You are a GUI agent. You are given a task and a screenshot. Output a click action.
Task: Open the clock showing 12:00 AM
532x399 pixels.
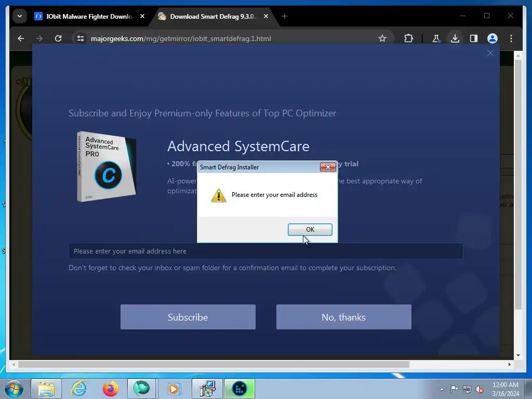(506, 389)
